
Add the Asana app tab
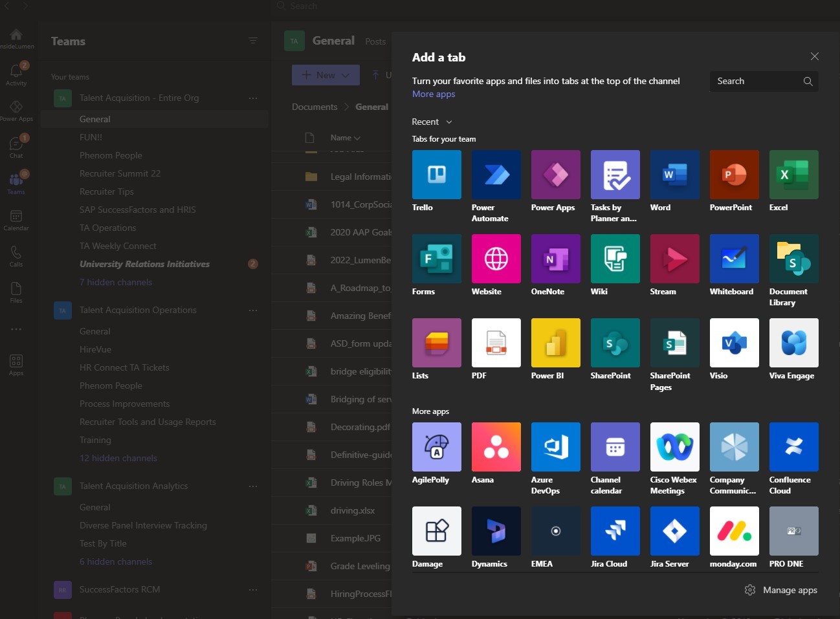[496, 447]
